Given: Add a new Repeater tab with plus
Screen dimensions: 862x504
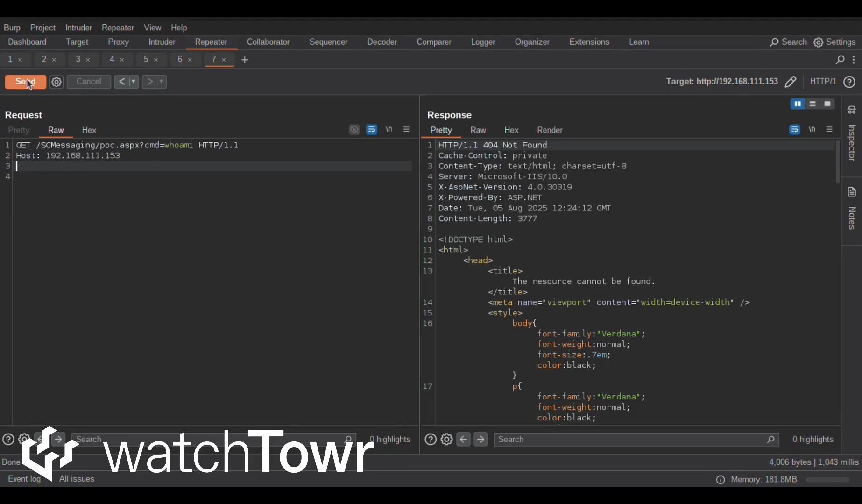Looking at the screenshot, I should [x=245, y=60].
